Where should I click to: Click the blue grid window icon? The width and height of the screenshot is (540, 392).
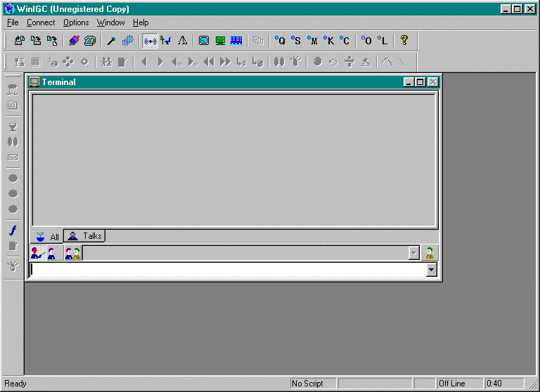pos(236,41)
